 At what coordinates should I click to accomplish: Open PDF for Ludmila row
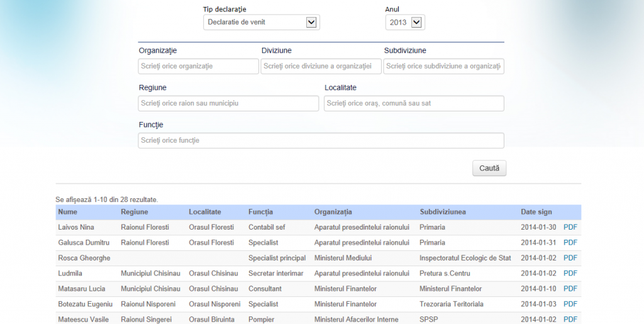(x=570, y=274)
